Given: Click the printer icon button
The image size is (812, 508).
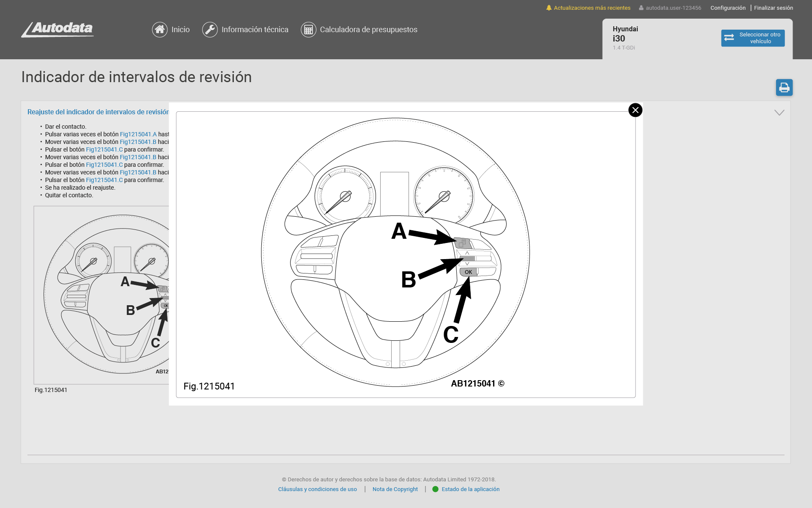Looking at the screenshot, I should point(784,88).
